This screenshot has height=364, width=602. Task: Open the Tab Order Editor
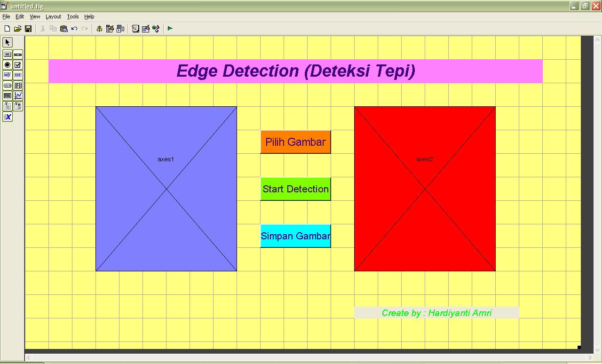(x=120, y=28)
